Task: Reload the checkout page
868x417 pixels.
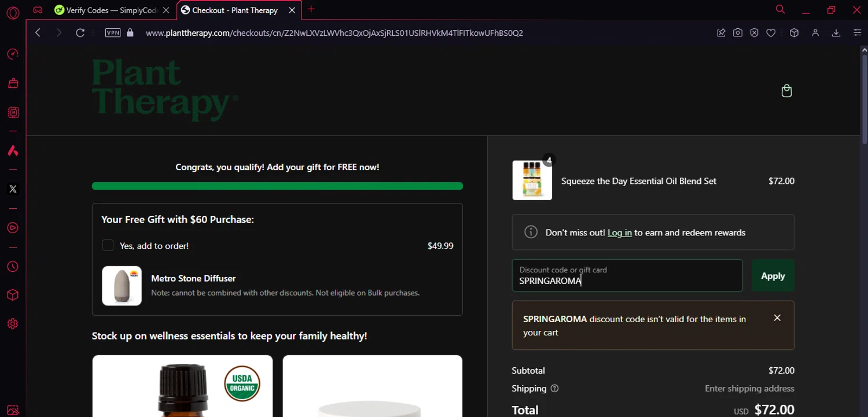Action: (80, 33)
